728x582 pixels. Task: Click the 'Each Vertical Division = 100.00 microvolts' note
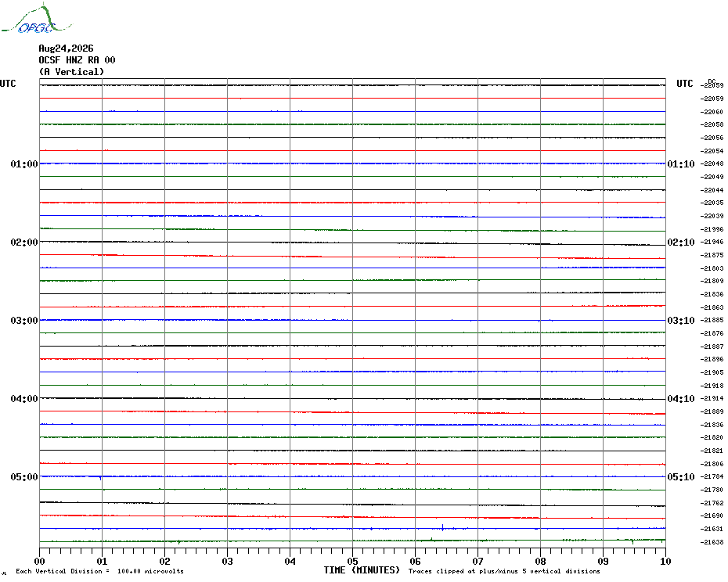[100, 571]
